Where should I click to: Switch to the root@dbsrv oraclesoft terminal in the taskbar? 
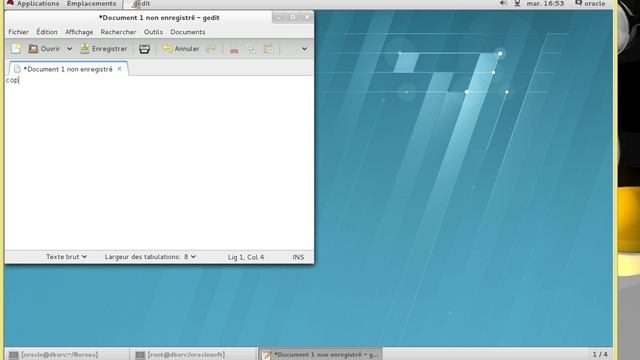[x=194, y=355]
